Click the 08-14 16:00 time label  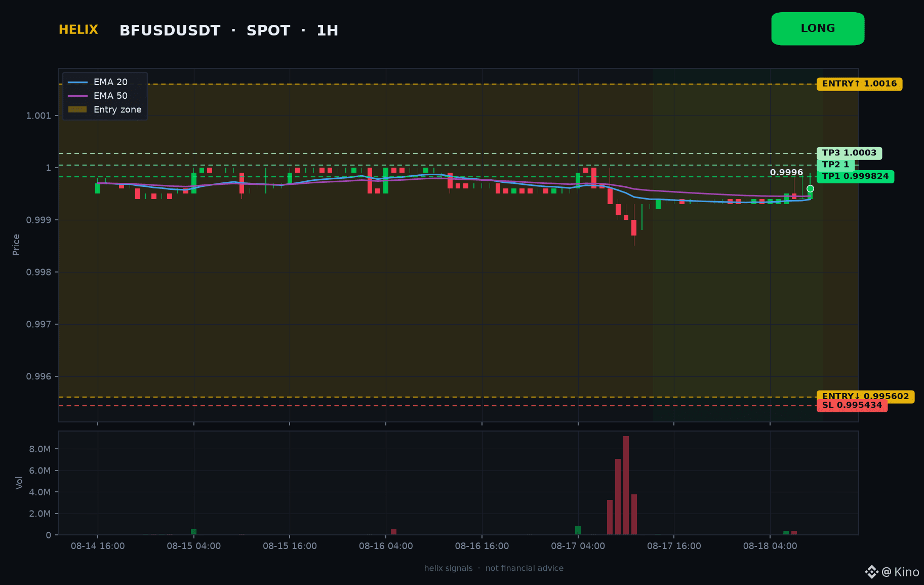tap(98, 546)
